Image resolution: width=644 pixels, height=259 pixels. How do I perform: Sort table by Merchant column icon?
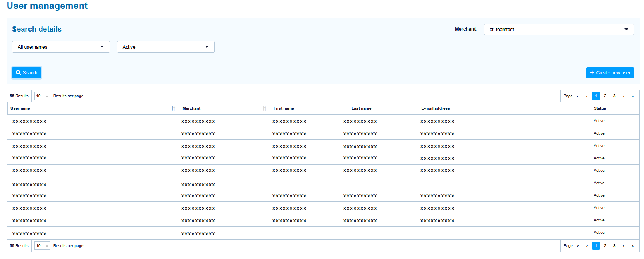click(264, 108)
